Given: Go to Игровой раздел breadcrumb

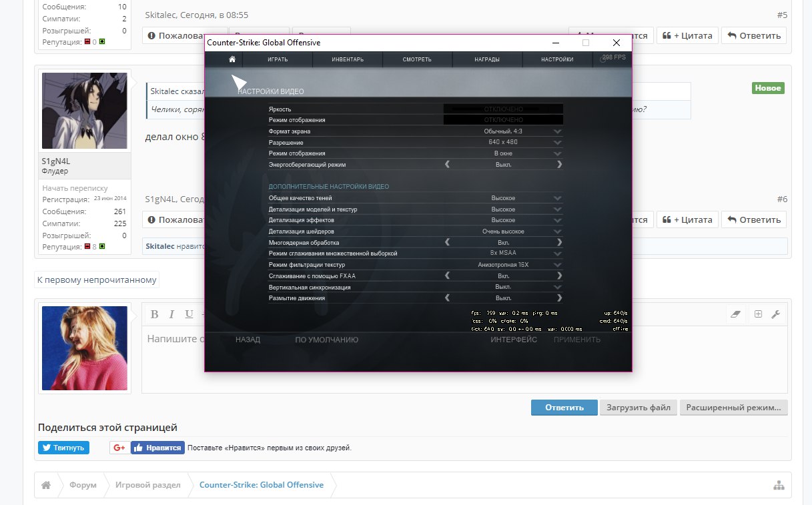Looking at the screenshot, I should [x=148, y=485].
